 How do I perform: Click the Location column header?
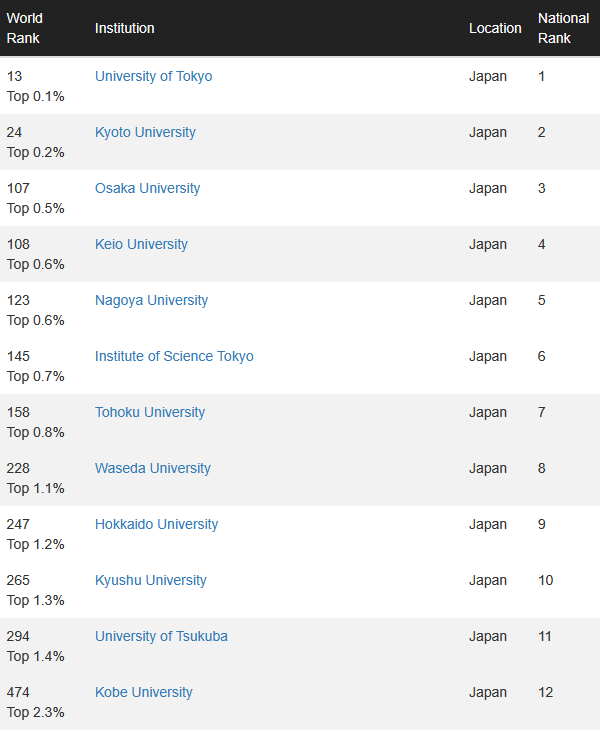click(495, 28)
